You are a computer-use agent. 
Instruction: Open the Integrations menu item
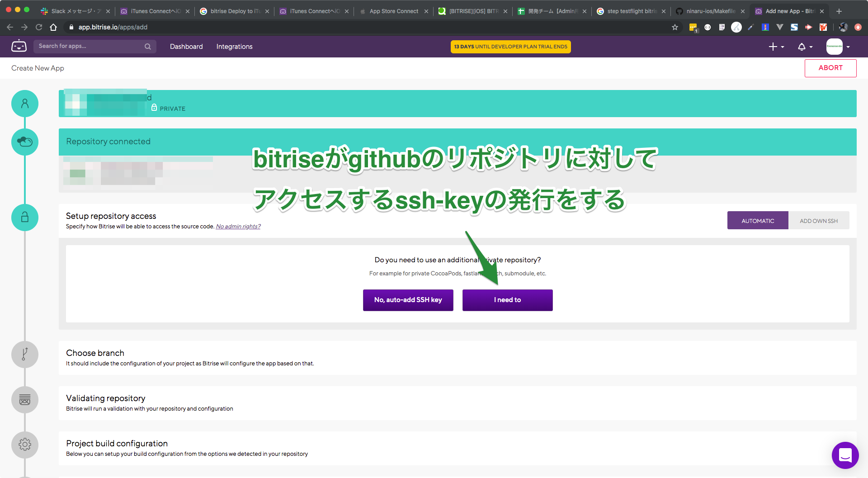[234, 47]
